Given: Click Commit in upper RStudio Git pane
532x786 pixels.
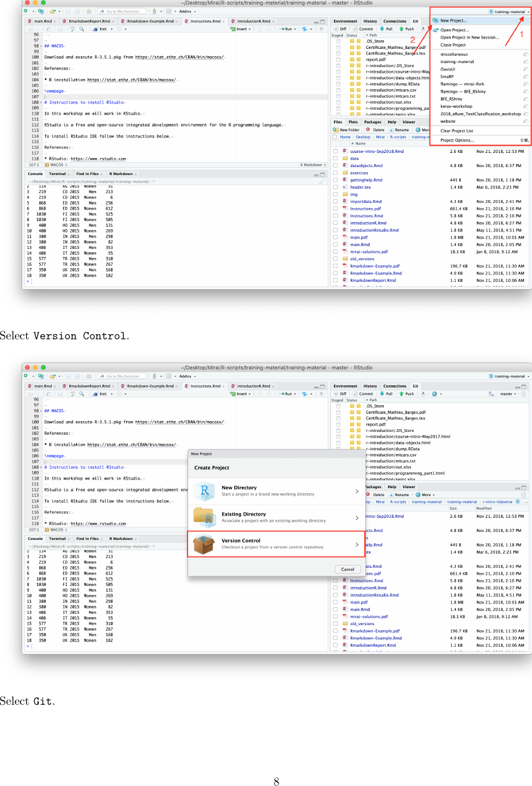Looking at the screenshot, I should coord(363,28).
